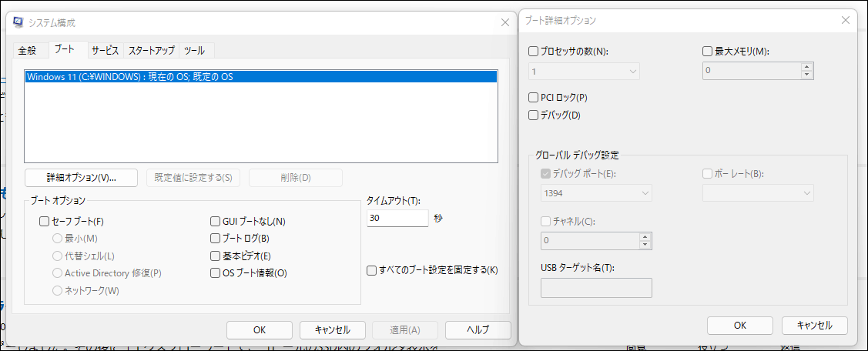Select 最小(M) radio option
Screen dimensions: 868x351
click(57, 239)
